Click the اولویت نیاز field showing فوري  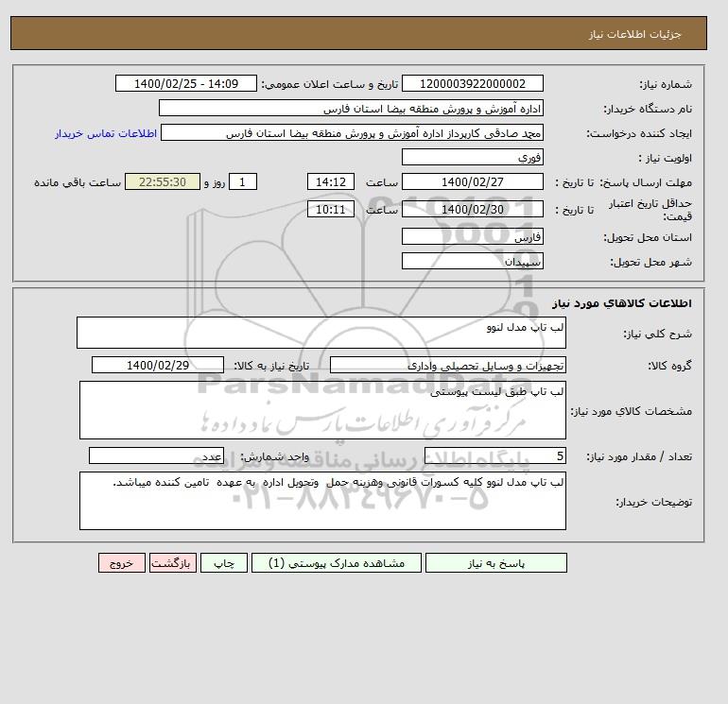click(473, 157)
